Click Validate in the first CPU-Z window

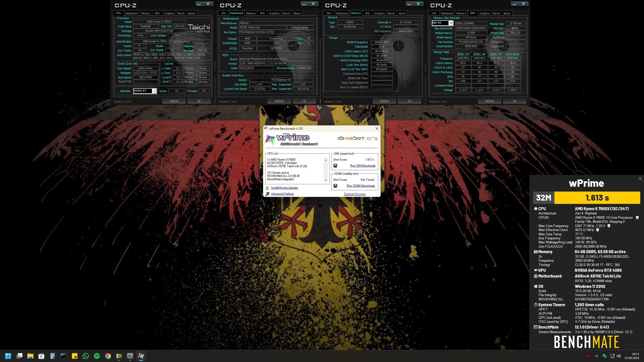[174, 101]
